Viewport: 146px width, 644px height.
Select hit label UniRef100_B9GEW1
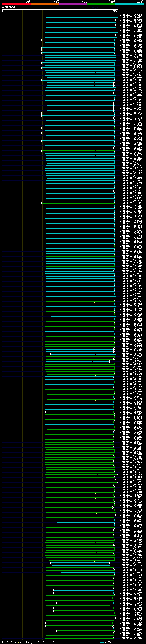click(131, 517)
